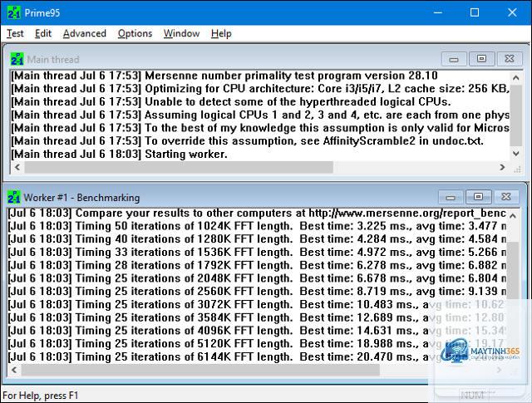This screenshot has width=532, height=403.
Task: Click the 3072K FFT length timing line
Action: tap(257, 304)
